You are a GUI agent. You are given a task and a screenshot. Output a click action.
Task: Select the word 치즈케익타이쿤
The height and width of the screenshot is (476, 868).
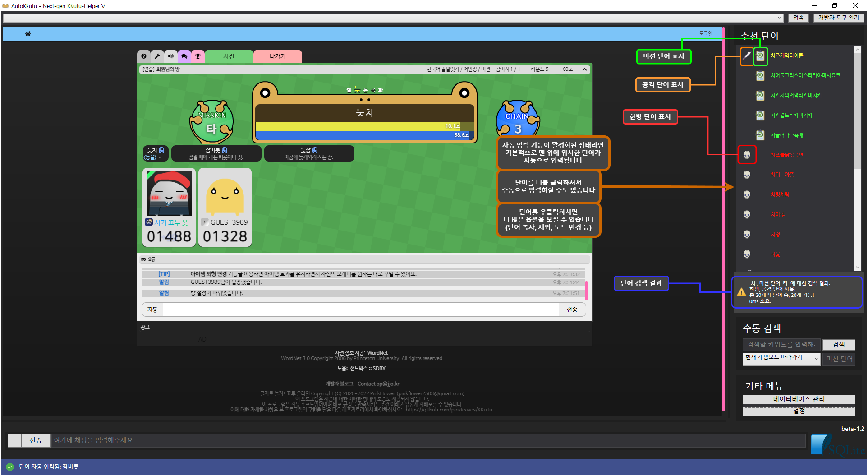tap(787, 56)
